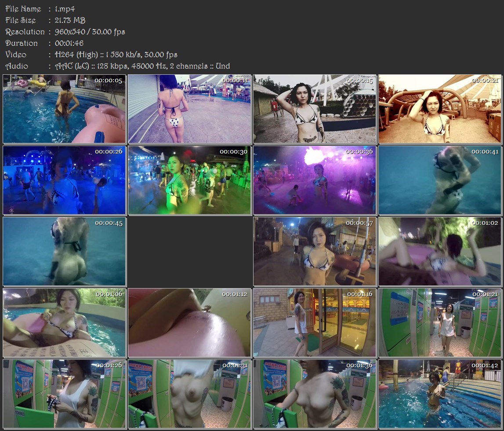The image size is (504, 431).
Task: Select the duration value '00:01:46'
Action: 69,43
